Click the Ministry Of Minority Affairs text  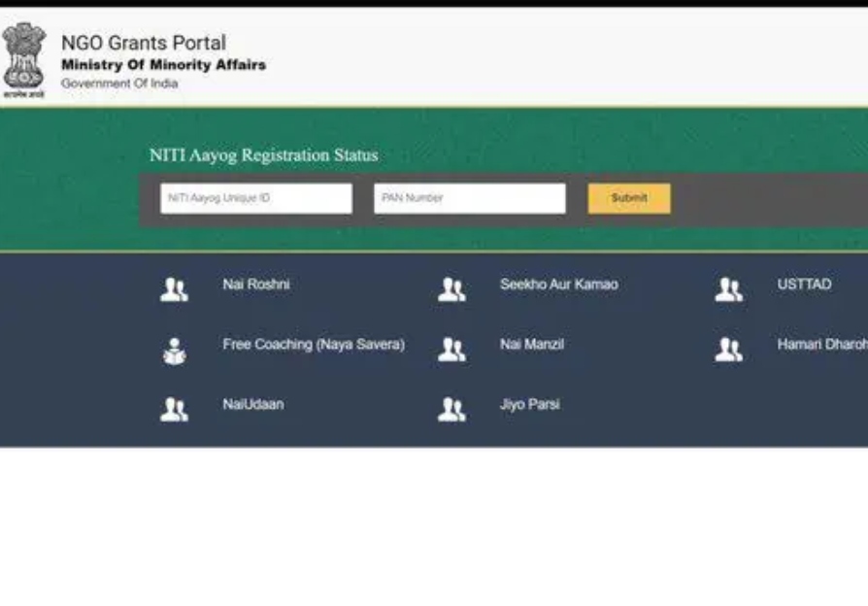(x=163, y=65)
